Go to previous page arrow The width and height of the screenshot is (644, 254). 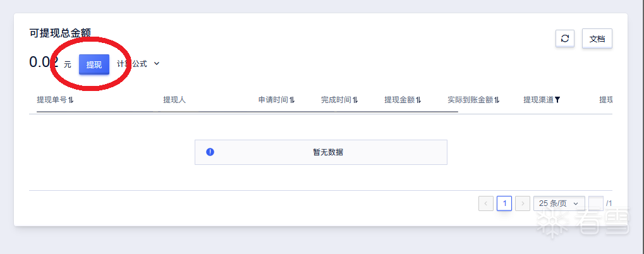coord(486,203)
